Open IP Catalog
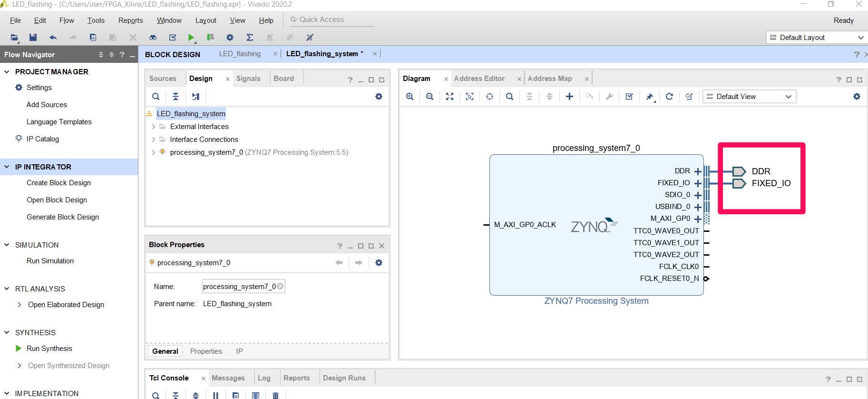 click(43, 139)
